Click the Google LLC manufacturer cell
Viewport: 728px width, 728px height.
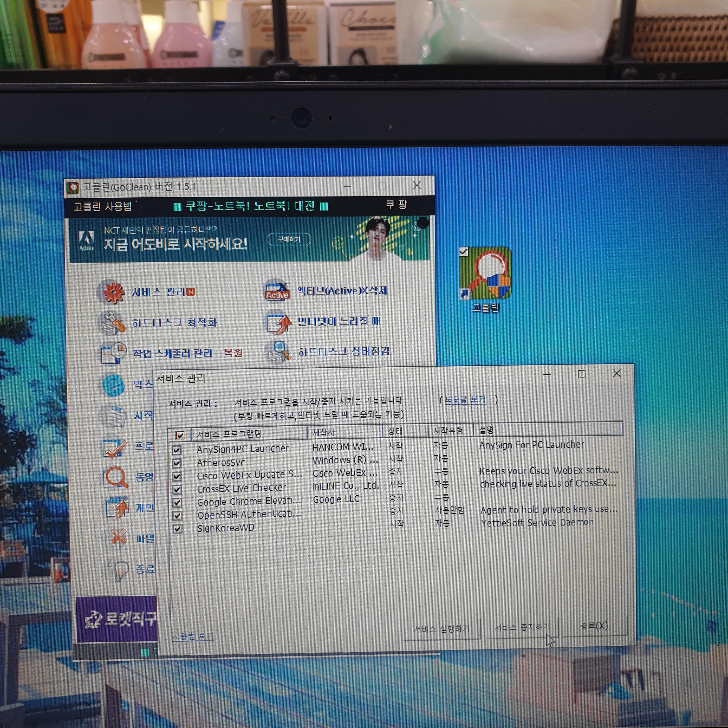(x=336, y=499)
